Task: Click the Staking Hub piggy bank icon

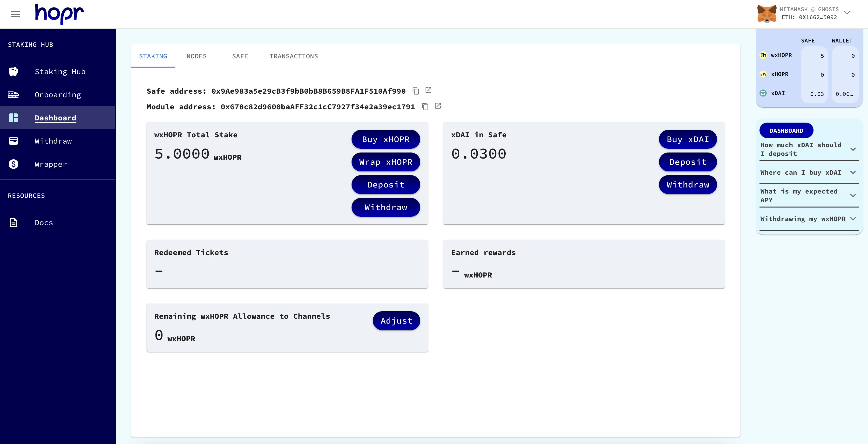Action: (x=14, y=71)
